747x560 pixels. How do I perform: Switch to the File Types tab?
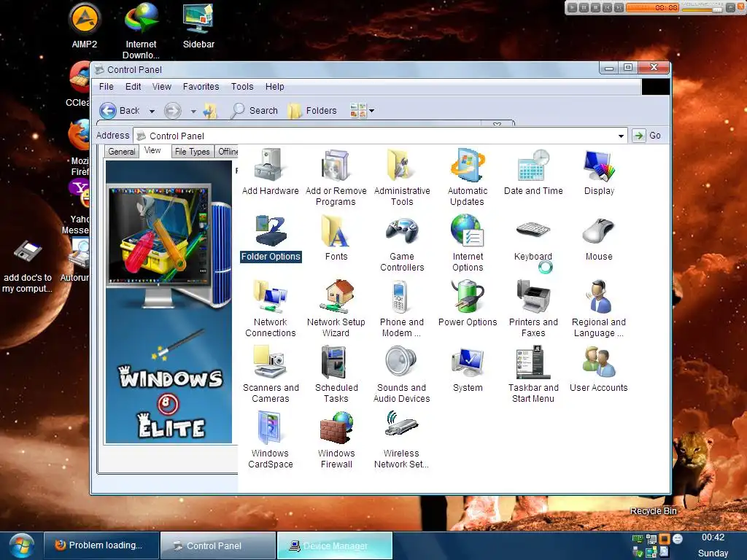(192, 152)
